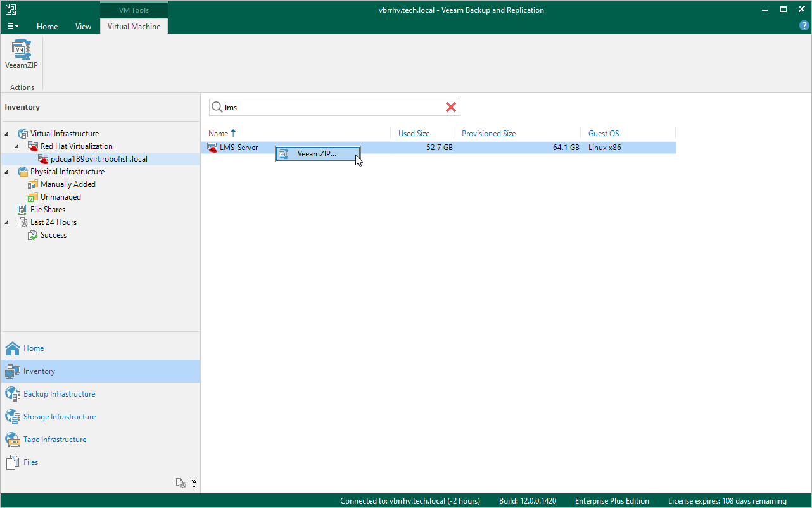Image resolution: width=812 pixels, height=508 pixels.
Task: Select the Virtual Machine ribbon tab
Action: pyautogui.click(x=134, y=27)
